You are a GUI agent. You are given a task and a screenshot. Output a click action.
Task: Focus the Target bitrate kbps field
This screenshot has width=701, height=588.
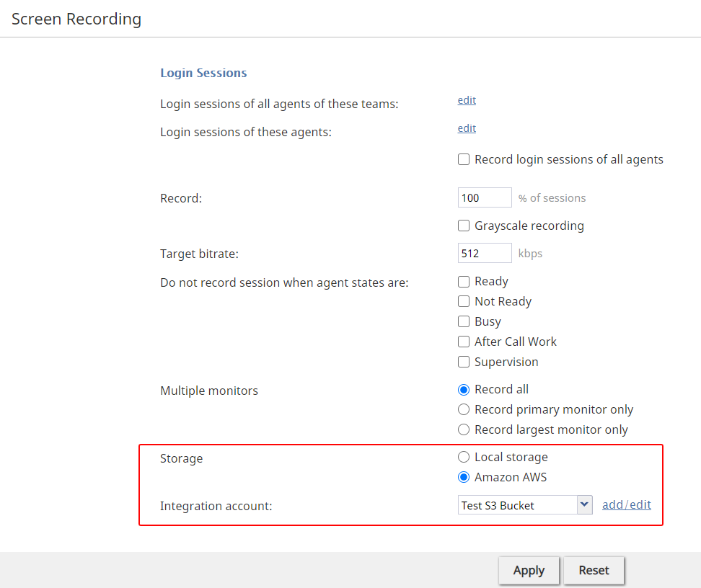pos(485,253)
